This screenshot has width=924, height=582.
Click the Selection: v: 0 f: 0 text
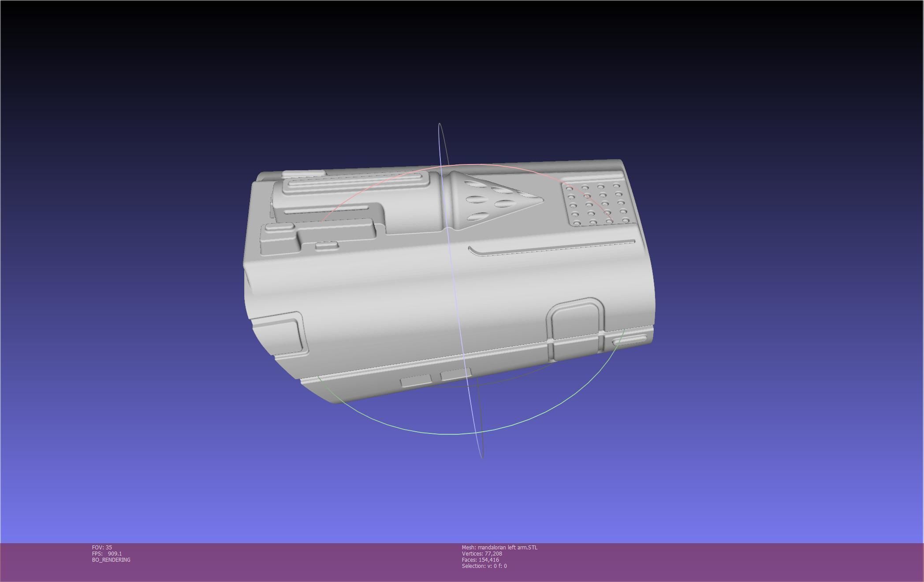tap(484, 566)
